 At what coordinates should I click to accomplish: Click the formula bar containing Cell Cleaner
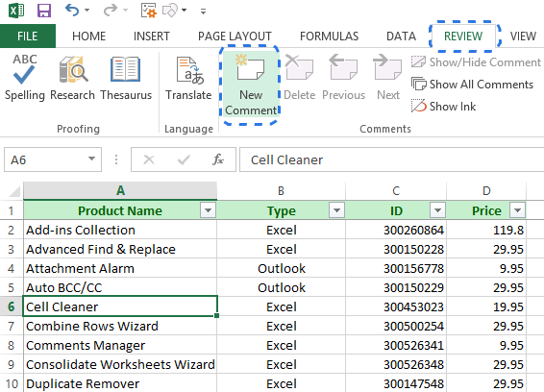pos(392,159)
